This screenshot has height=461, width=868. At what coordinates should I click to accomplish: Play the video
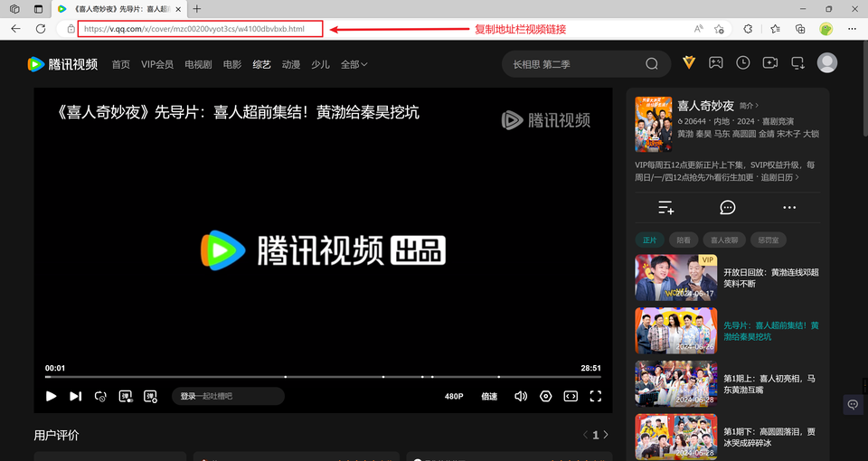click(x=51, y=396)
